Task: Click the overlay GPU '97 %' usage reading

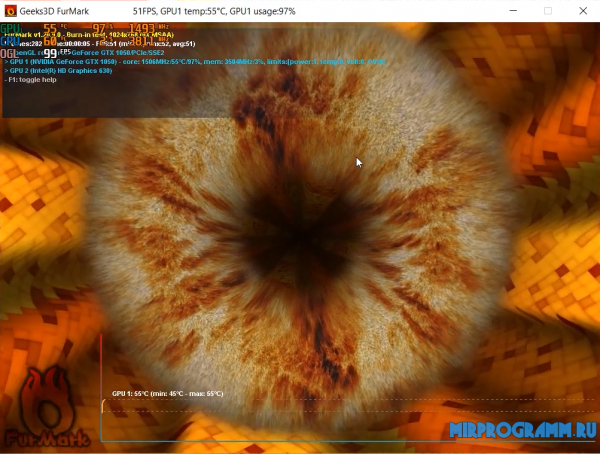Action: (x=103, y=29)
